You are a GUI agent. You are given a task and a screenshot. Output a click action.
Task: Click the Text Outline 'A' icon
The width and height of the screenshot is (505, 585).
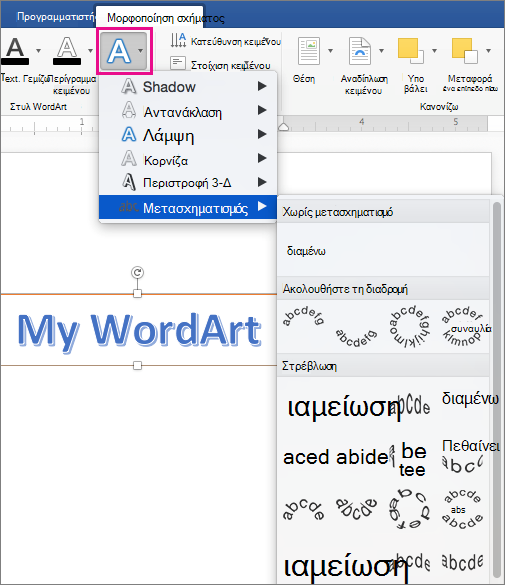point(67,51)
